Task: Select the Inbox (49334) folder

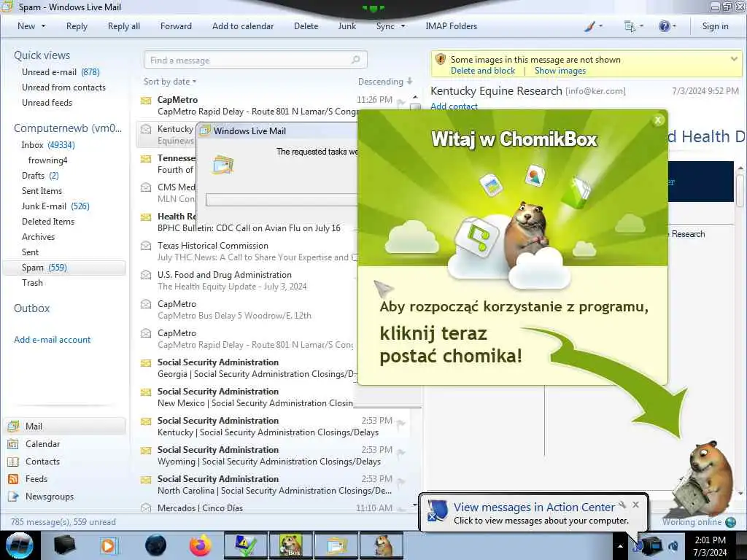Action: [48, 145]
